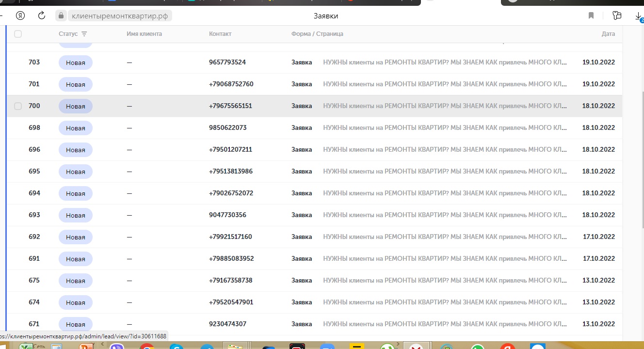Open the browser downloads arrow icon
Viewport: 644px width, 349px height.
[x=638, y=16]
